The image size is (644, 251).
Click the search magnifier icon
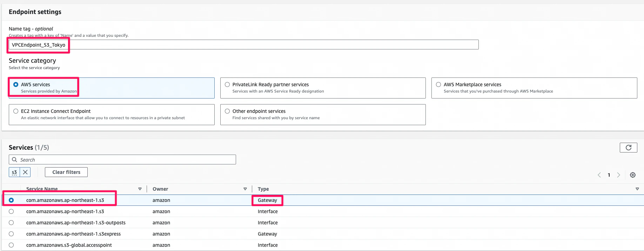(14, 160)
